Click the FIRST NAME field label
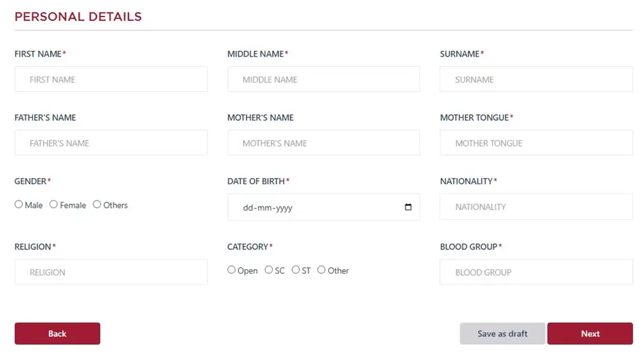Screen dimensions: 644x355 [x=38, y=53]
